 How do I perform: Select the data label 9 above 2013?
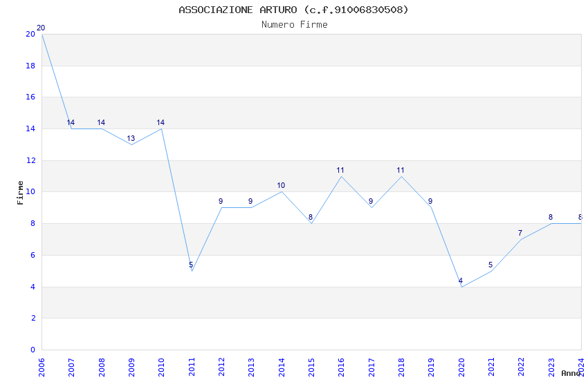coord(250,202)
